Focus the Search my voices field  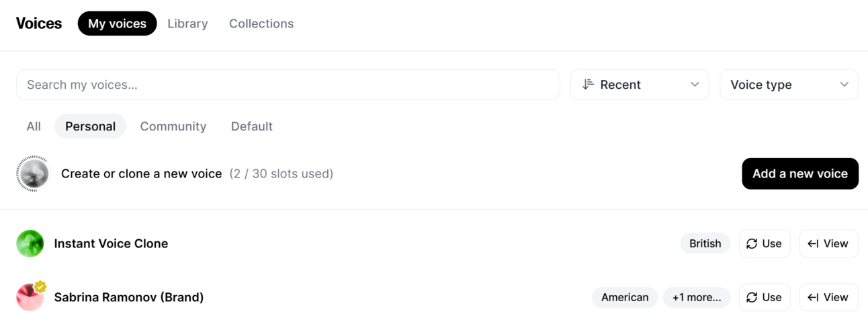[288, 85]
